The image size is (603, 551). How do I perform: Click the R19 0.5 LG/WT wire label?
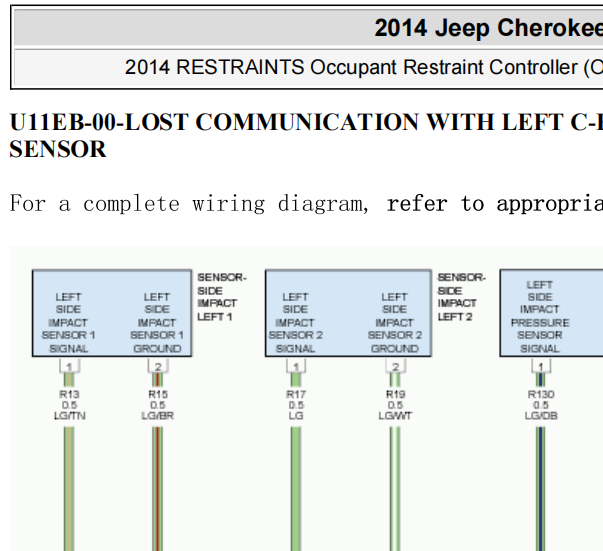point(395,405)
